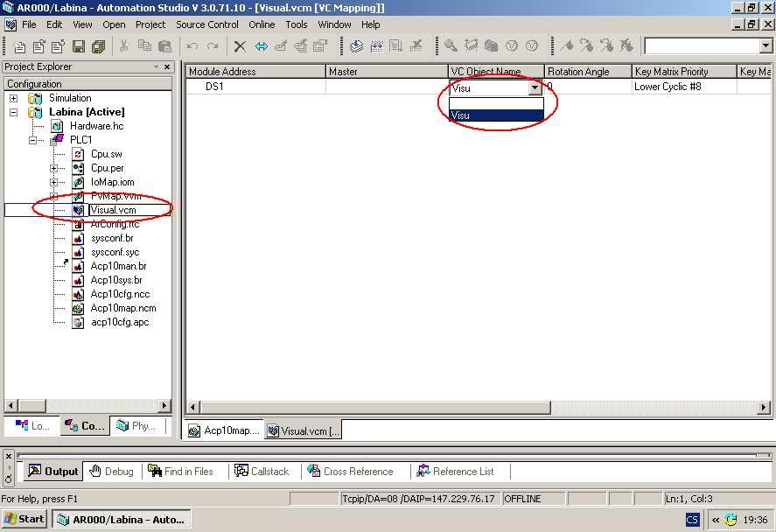Open the Tools menu

(296, 24)
